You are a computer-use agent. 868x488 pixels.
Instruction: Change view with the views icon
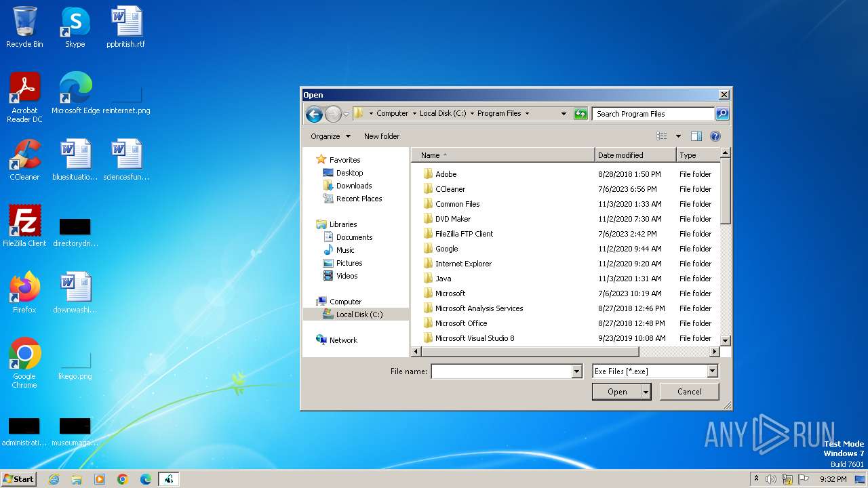coord(662,136)
